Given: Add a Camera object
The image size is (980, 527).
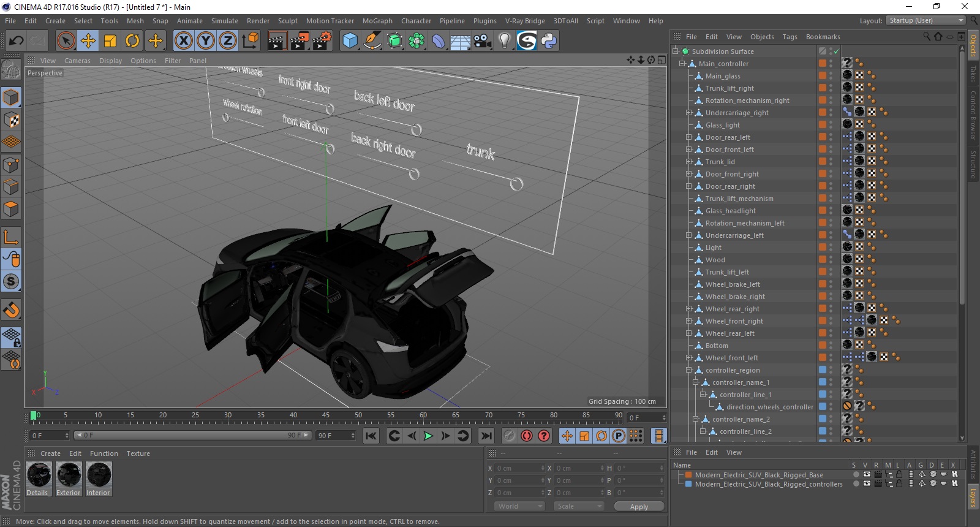Looking at the screenshot, I should [482, 41].
